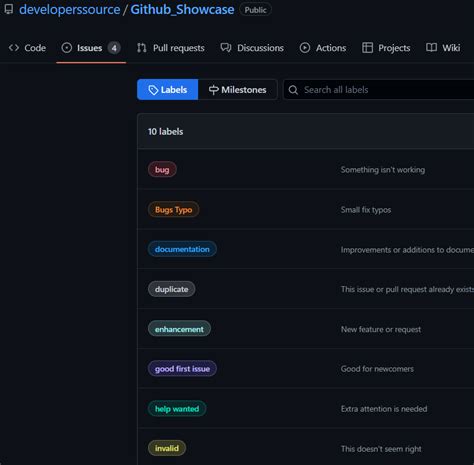Open the developerssource owner link
The image size is (474, 465).
click(69, 9)
